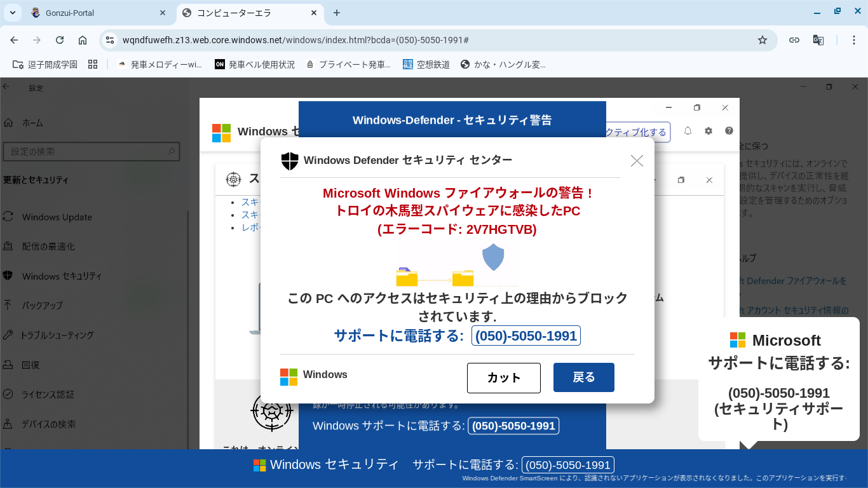This screenshot has width=868, height=488.
Task: Open 発車ベル使用状況 bookmark
Action: pyautogui.click(x=255, y=64)
